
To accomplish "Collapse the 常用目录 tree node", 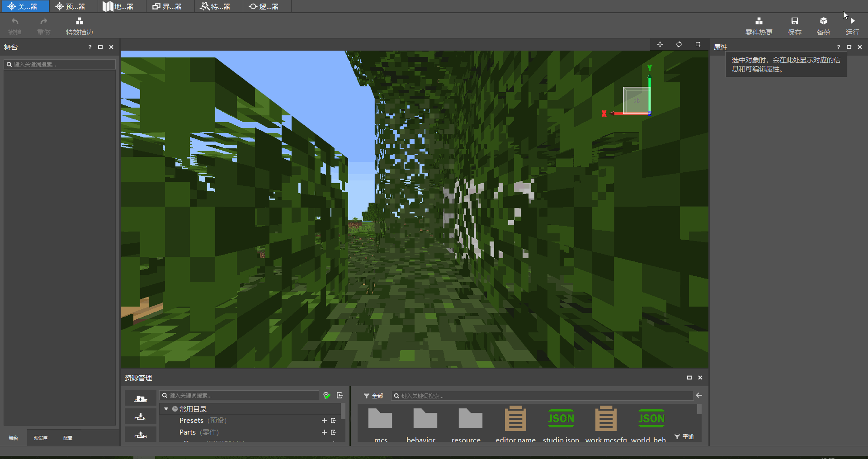I will [x=166, y=409].
